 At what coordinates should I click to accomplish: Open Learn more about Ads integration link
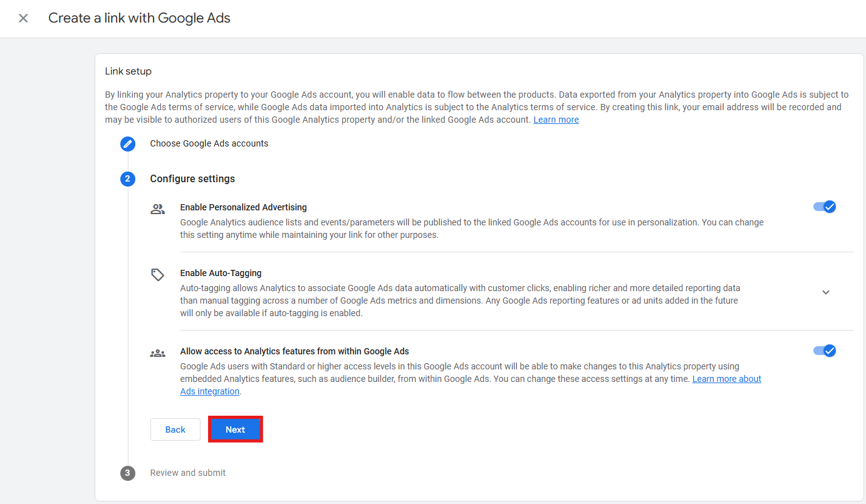pos(727,379)
